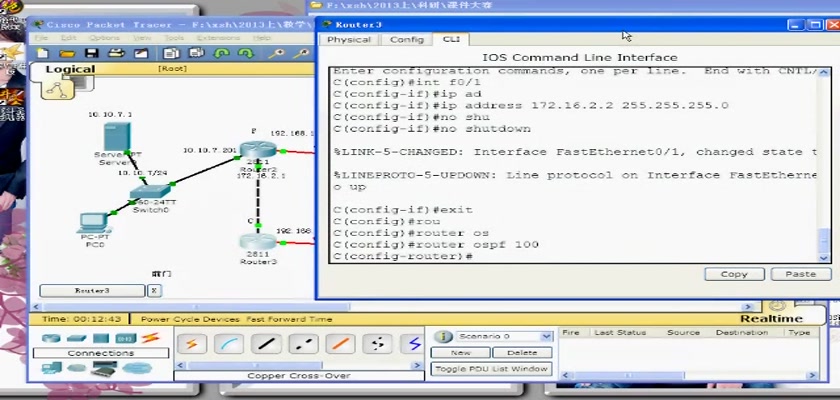This screenshot has height=400, width=840.
Task: Click the Print toolbar icon
Action: coord(116,53)
